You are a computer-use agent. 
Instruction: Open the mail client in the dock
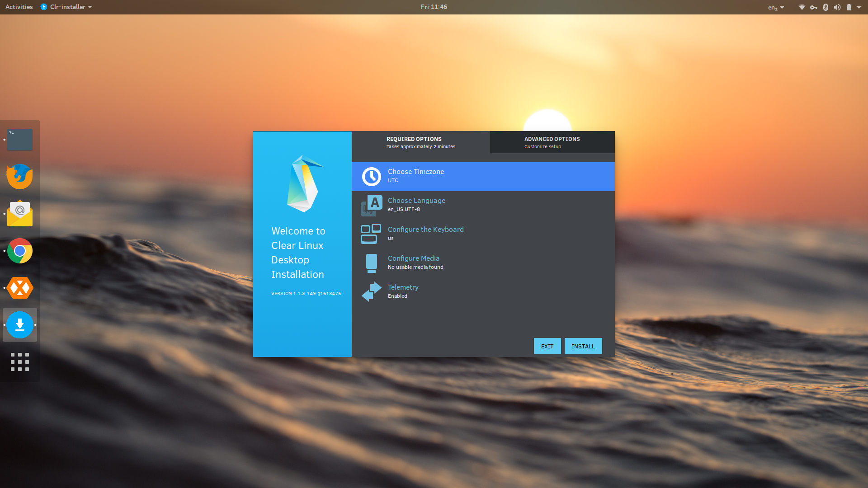click(x=20, y=214)
